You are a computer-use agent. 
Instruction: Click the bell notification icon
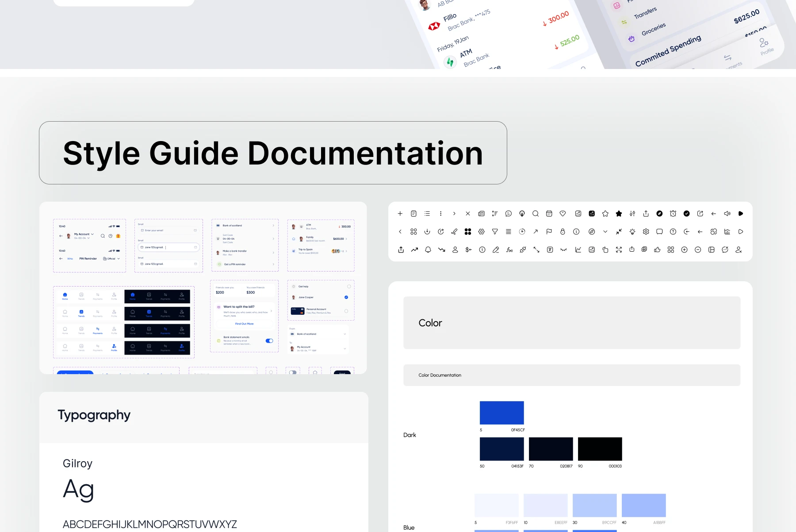click(x=428, y=250)
